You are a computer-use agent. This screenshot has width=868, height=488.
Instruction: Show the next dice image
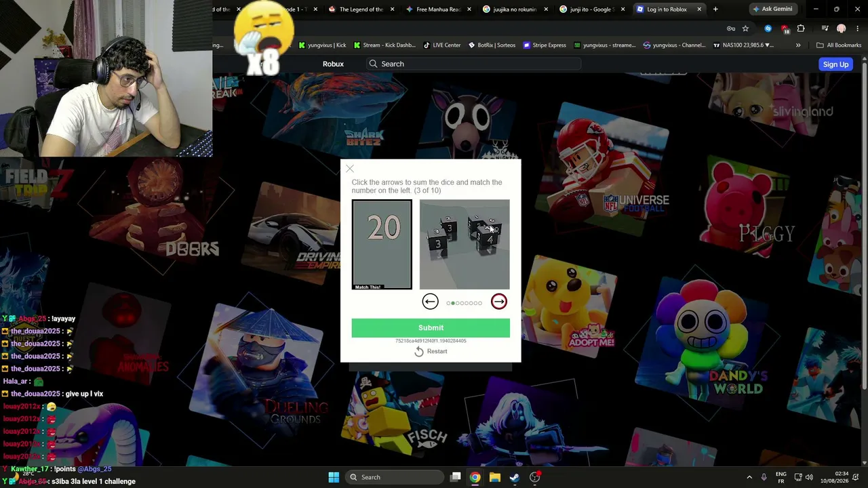pos(499,302)
